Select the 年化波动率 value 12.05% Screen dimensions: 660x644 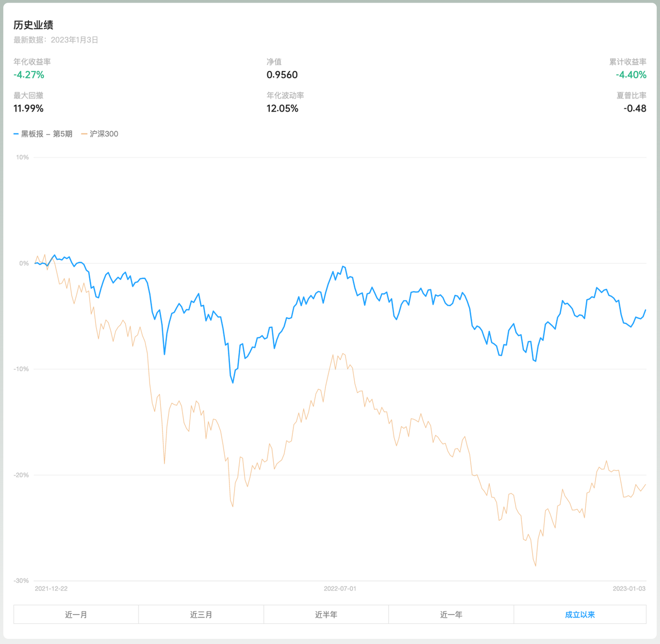pyautogui.click(x=282, y=108)
